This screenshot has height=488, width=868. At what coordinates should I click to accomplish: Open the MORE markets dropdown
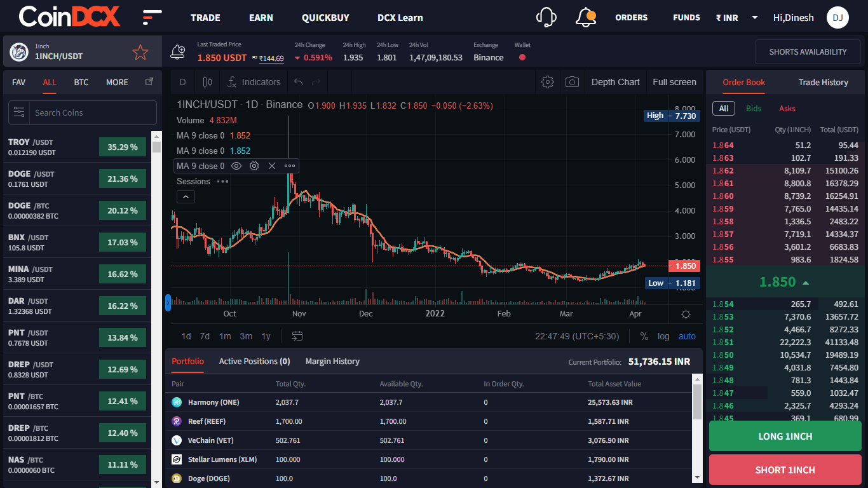117,82
